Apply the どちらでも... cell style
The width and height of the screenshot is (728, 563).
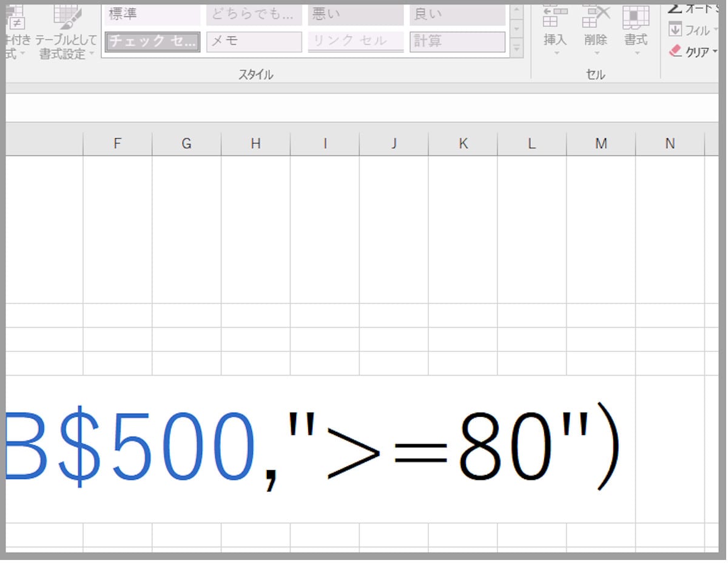tap(254, 15)
